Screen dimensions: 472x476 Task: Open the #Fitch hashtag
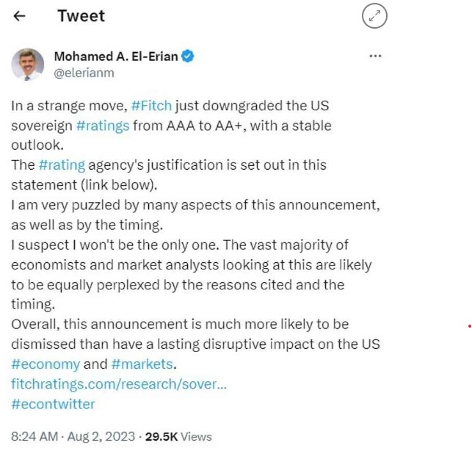pyautogui.click(x=151, y=106)
